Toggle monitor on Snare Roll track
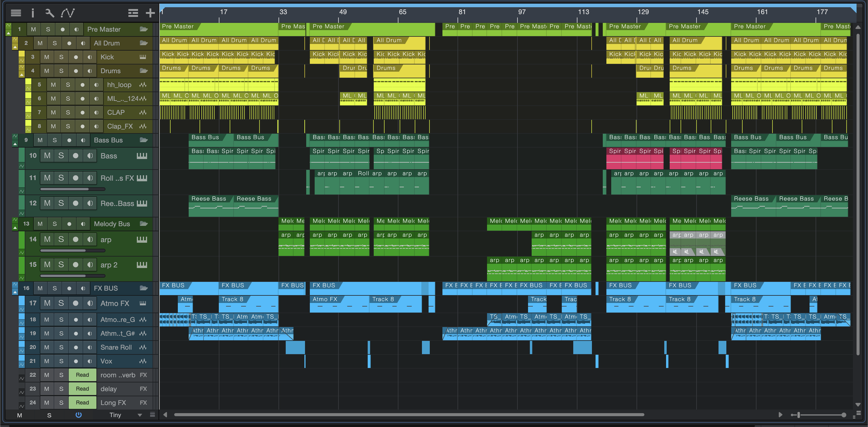 pos(90,347)
